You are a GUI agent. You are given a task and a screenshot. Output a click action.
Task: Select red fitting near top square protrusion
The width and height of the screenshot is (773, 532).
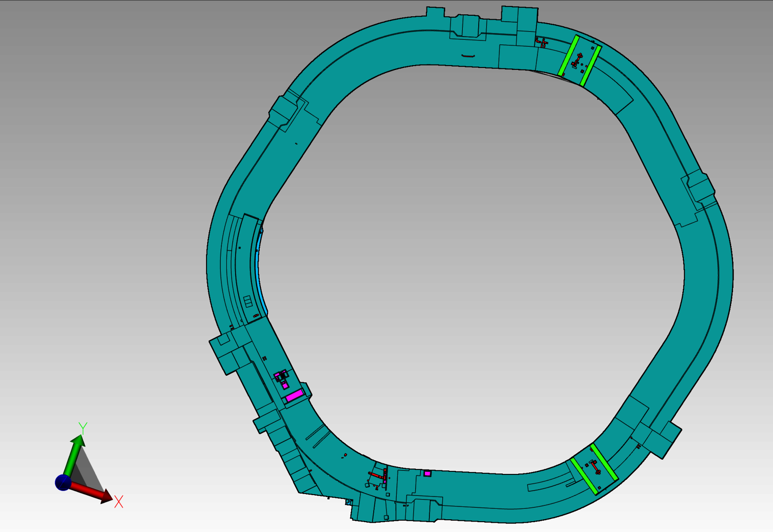coord(542,43)
